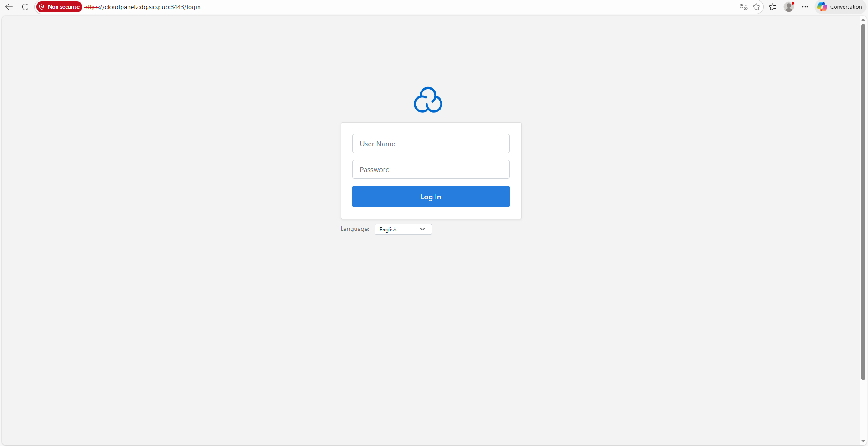The height and width of the screenshot is (446, 868).
Task: Change language from English to another option
Action: coord(402,229)
